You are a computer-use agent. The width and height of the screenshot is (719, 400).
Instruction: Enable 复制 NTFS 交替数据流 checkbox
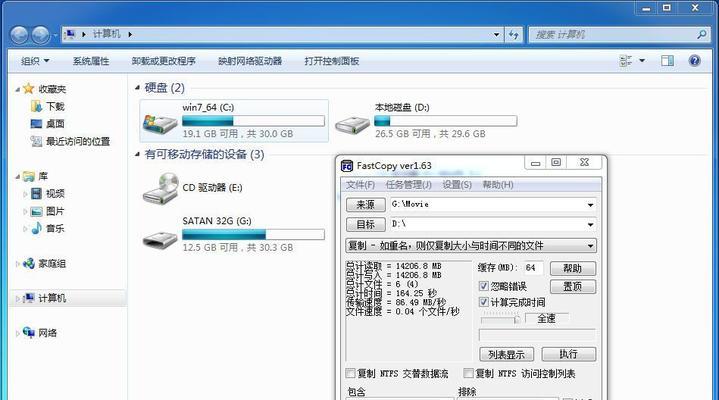pos(350,373)
